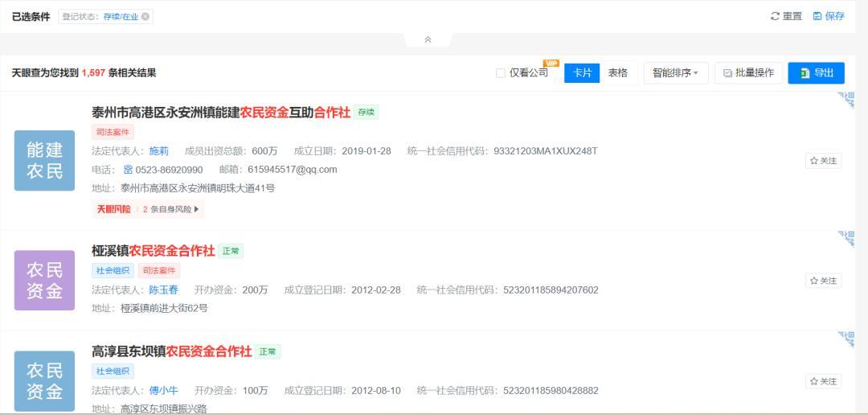Click the 批量操作 batch operation button
868x415 pixels.
[748, 73]
